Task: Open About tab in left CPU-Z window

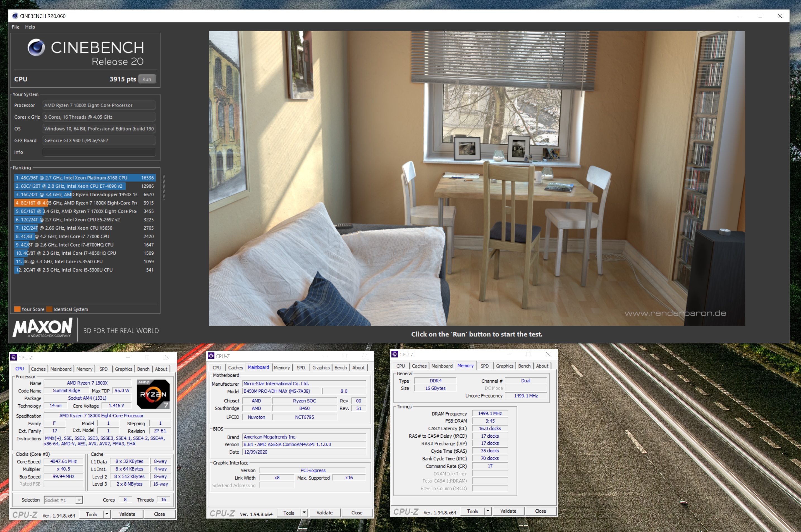Action: 161,369
